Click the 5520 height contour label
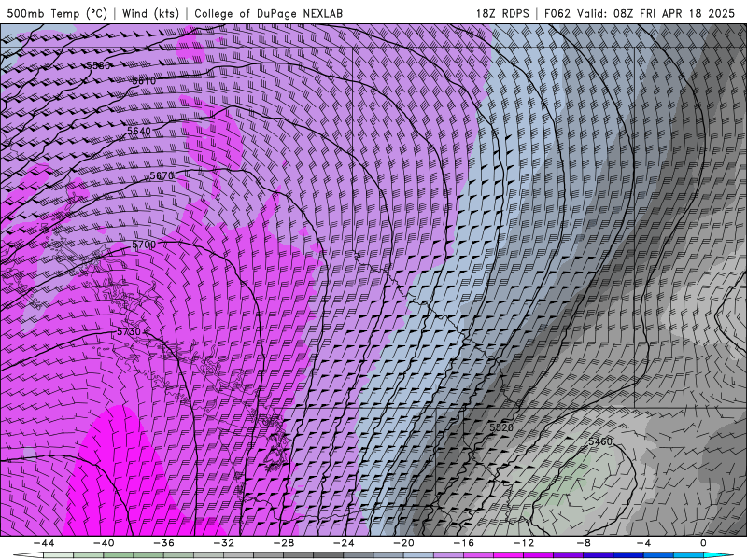Viewport: 747px width, 560px height. click(x=501, y=427)
